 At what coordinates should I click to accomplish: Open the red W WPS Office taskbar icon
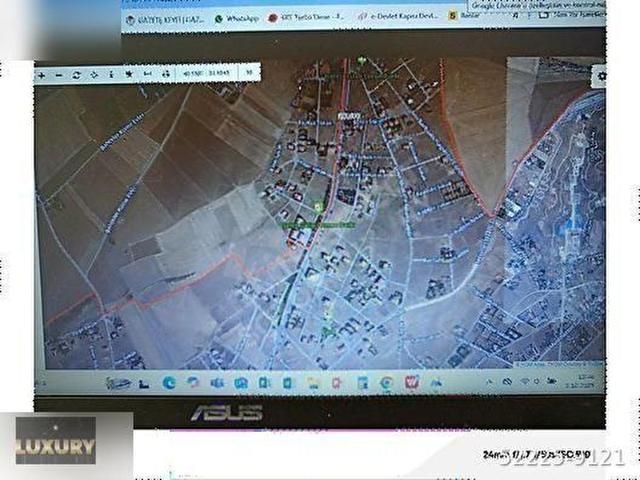[x=412, y=382]
